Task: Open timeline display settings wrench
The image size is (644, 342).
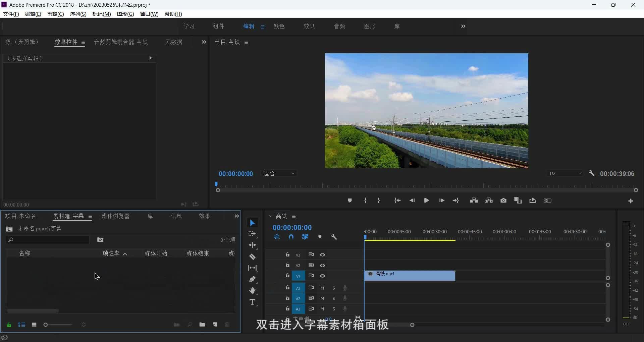Action: (334, 237)
